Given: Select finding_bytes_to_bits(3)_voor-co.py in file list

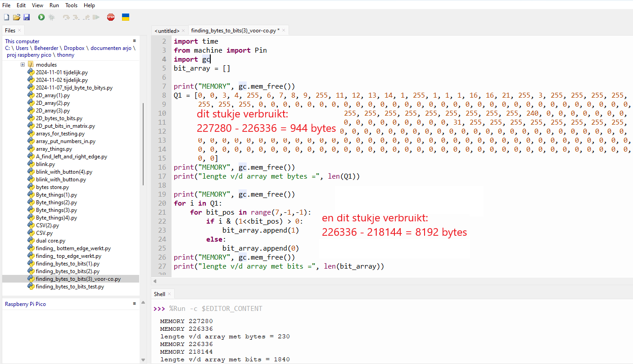Looking at the screenshot, I should tap(78, 279).
